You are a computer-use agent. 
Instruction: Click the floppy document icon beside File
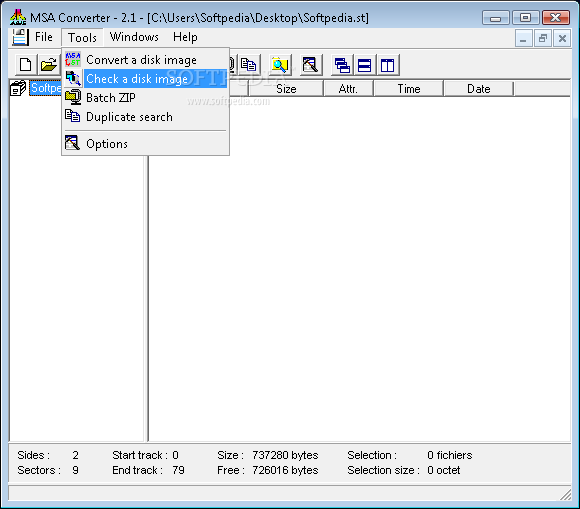tap(20, 37)
